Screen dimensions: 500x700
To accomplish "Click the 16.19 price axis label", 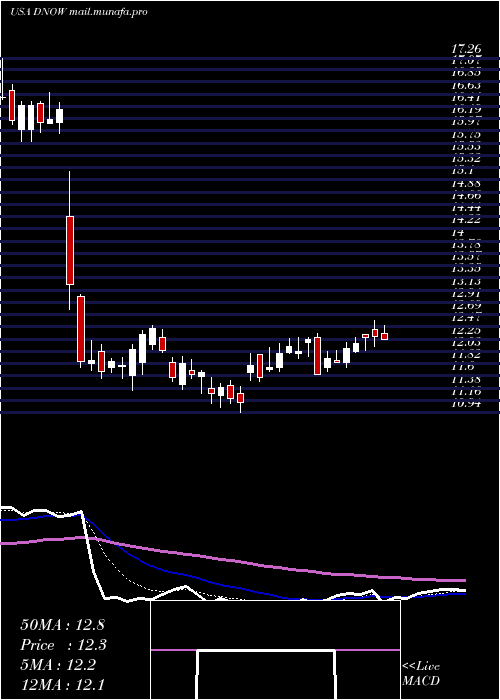I will point(466,110).
